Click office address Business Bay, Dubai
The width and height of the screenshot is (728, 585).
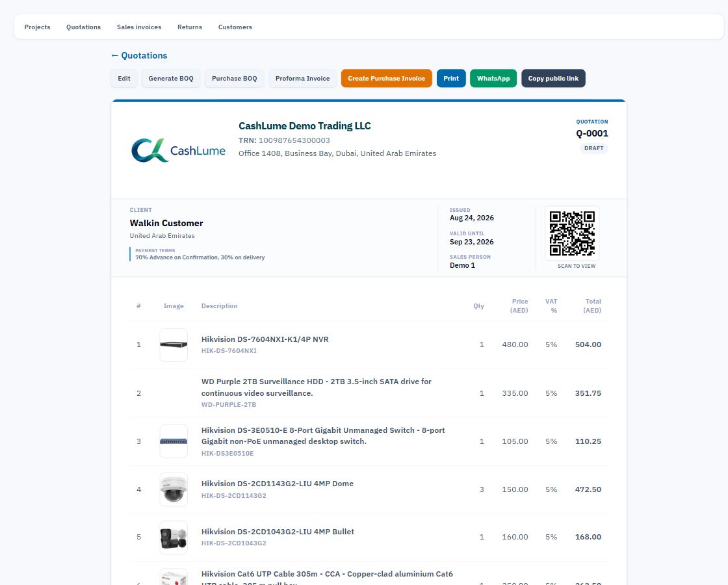pos(337,153)
